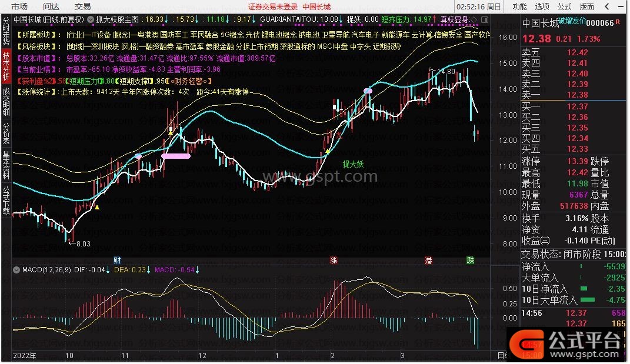Click the 卖三 price 12.40
Screen dimensions: 630x364
578,74
